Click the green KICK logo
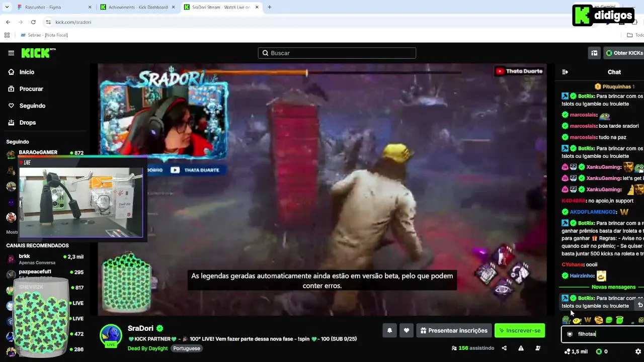644x362 pixels. (x=38, y=53)
